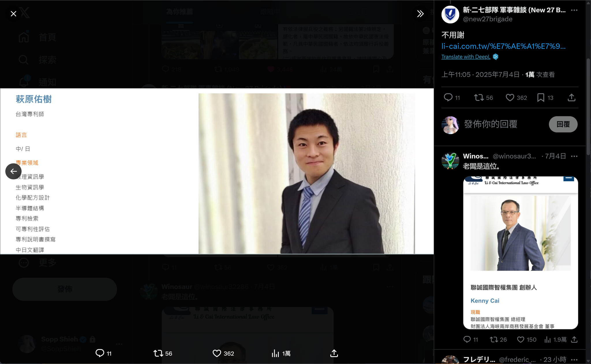Click the side panel scrollbar
Viewport: 591px width, 364px height.
tap(588, 107)
